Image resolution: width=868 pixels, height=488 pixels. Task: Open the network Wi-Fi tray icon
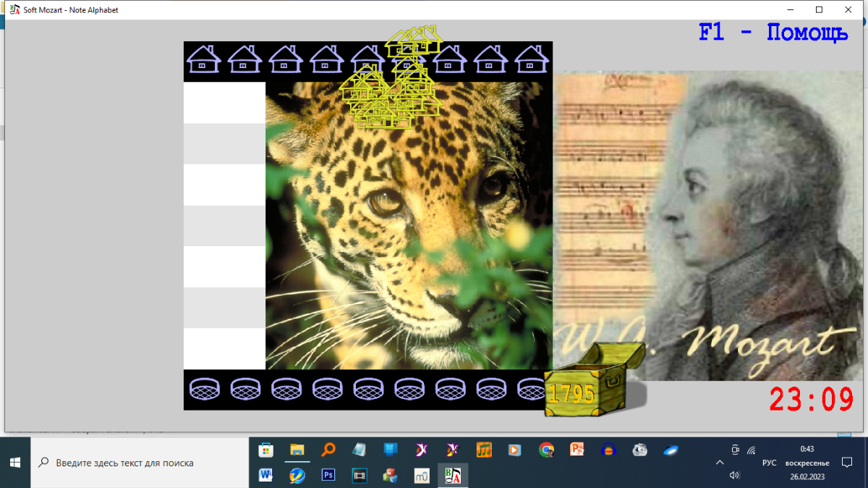[752, 450]
